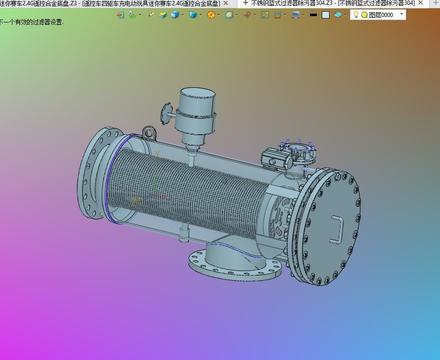Toggle the light bulb layer visibility icon

point(356,15)
